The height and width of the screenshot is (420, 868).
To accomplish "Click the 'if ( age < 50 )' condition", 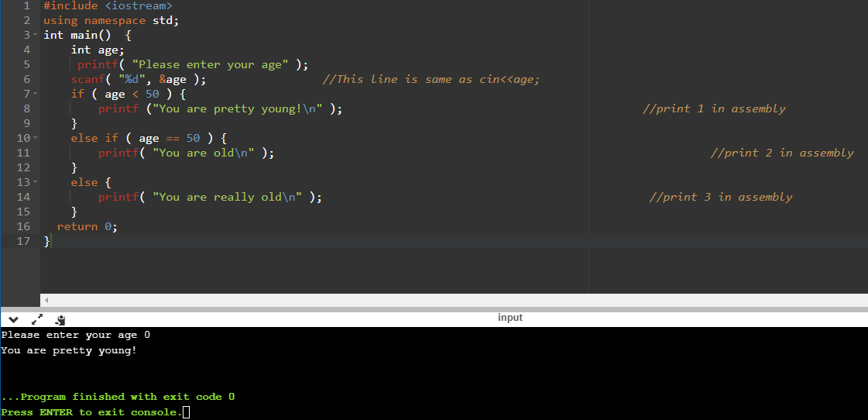I will pos(128,94).
